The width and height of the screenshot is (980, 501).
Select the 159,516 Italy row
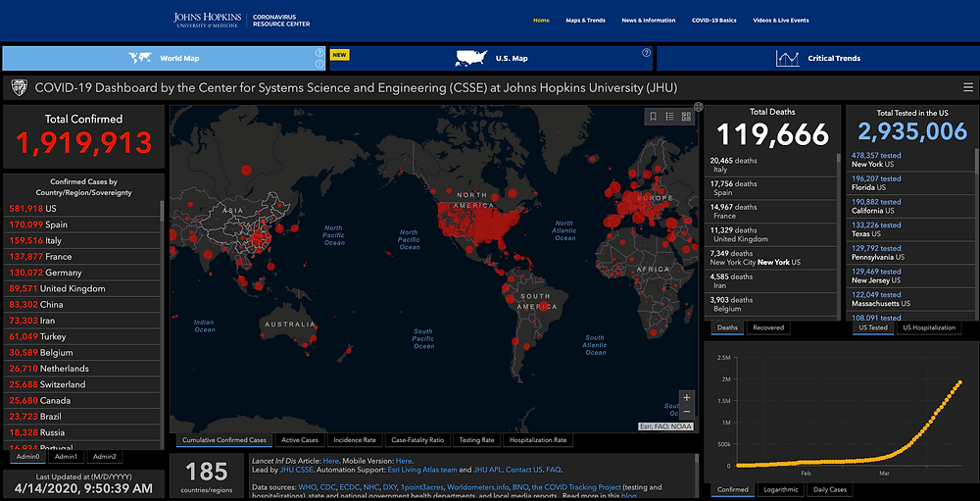(x=82, y=241)
